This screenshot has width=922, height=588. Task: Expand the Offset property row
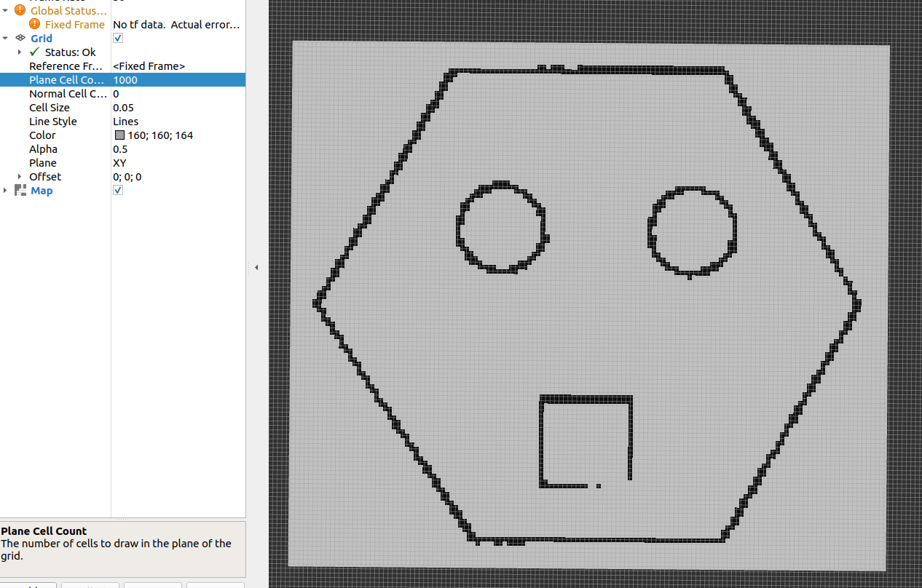click(20, 177)
